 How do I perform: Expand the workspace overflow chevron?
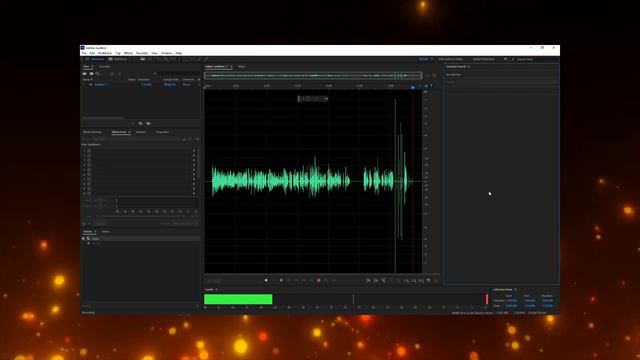(x=505, y=59)
